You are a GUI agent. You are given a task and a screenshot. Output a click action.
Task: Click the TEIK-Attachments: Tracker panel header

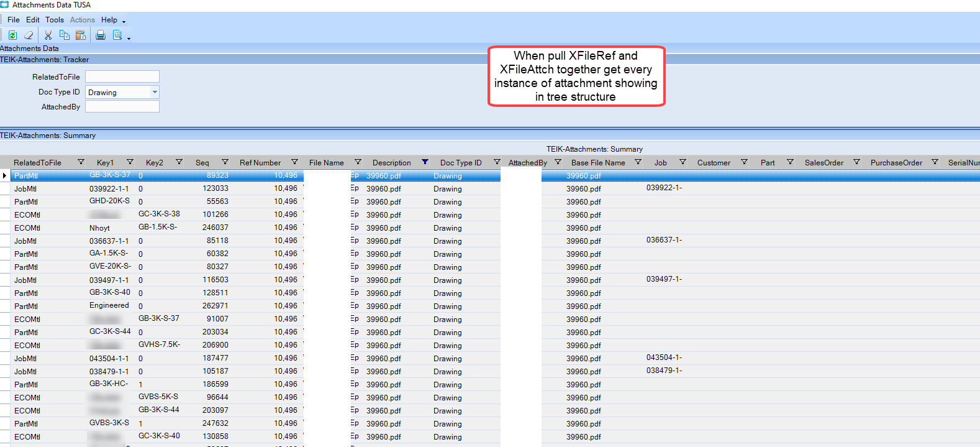tap(490, 60)
